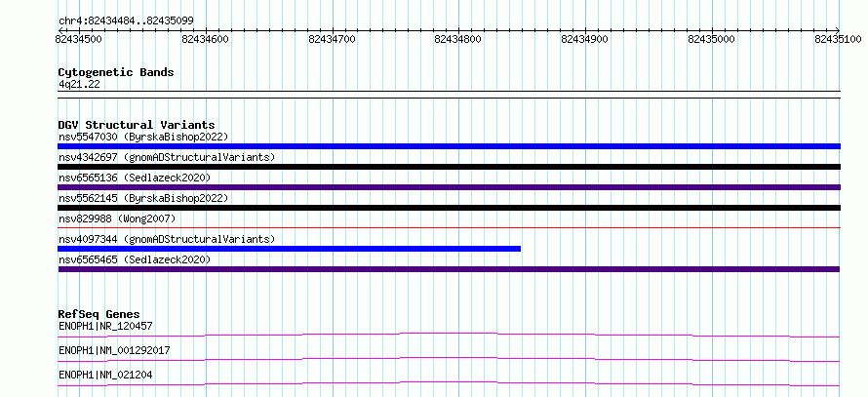The height and width of the screenshot is (397, 868).
Task: Click ruler position 82434900
Action: pos(585,39)
